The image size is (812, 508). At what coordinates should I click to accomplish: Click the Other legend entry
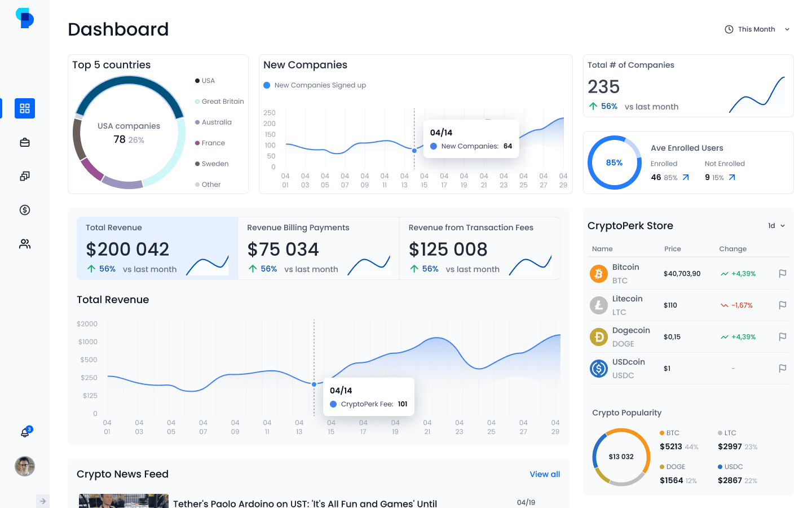coord(208,185)
